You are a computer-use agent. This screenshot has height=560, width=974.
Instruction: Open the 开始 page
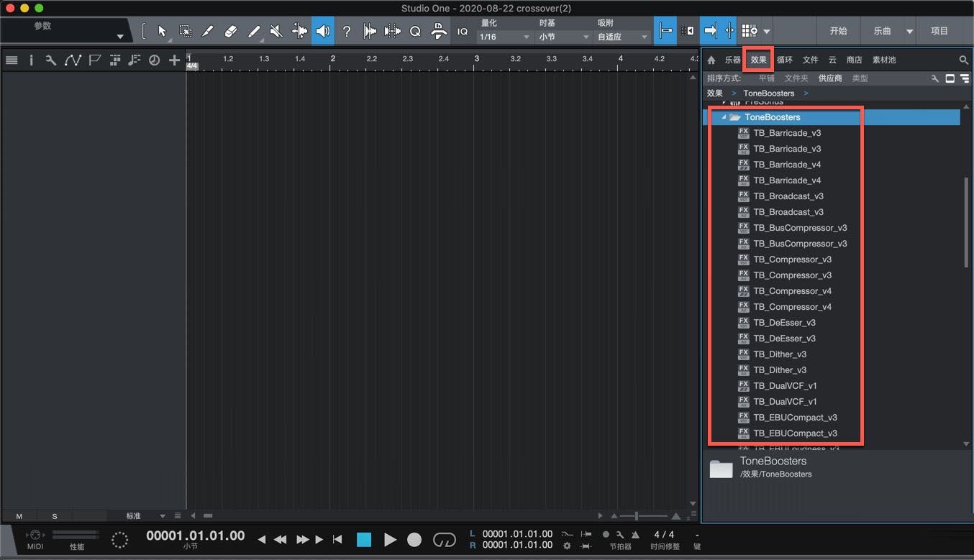click(x=838, y=31)
